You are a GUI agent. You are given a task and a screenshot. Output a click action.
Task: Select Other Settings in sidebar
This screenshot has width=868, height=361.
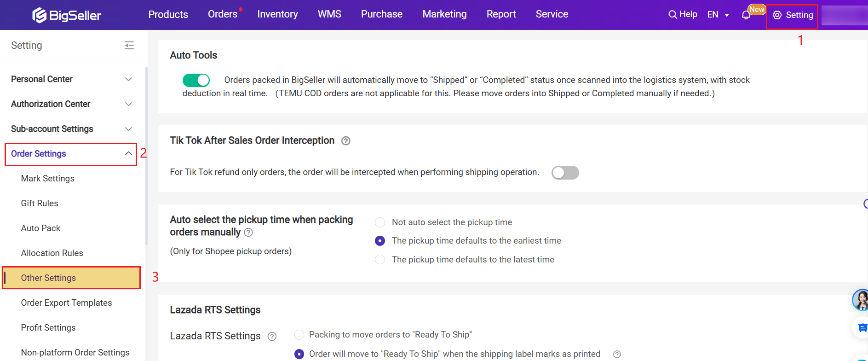pyautogui.click(x=71, y=278)
